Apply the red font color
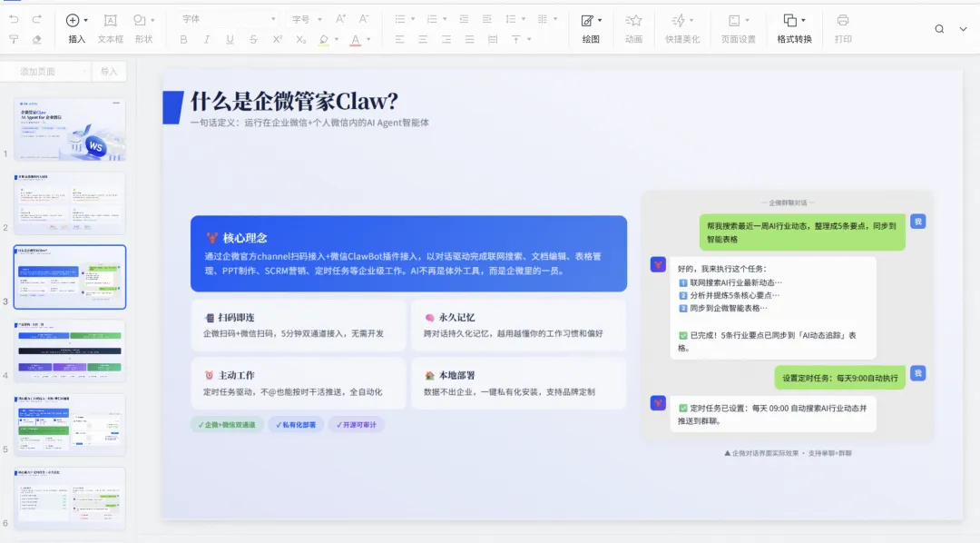980x543 pixels. [x=355, y=40]
